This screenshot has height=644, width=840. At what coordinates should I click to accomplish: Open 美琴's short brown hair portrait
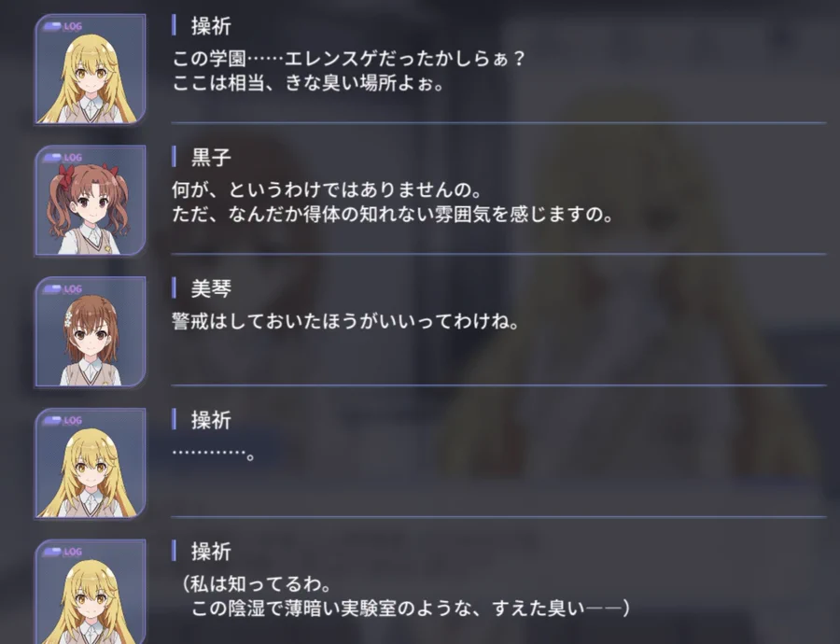tap(90, 331)
